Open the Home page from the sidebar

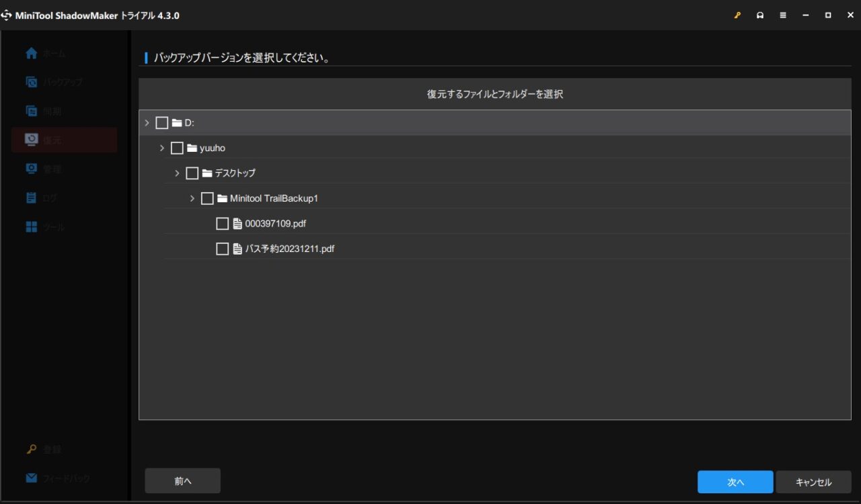[x=46, y=53]
